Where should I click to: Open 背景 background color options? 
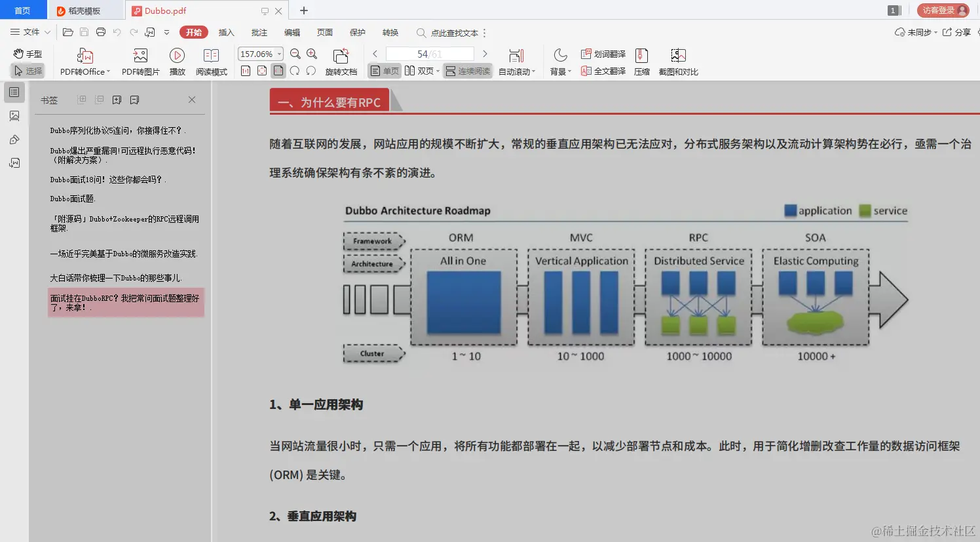click(558, 71)
